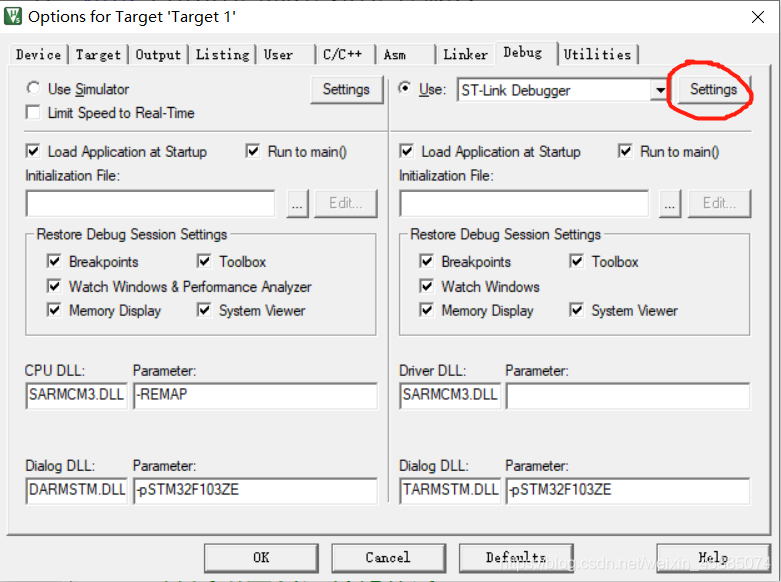This screenshot has width=781, height=582.
Task: Toggle simulator Memory Display checkbox
Action: coord(54,310)
